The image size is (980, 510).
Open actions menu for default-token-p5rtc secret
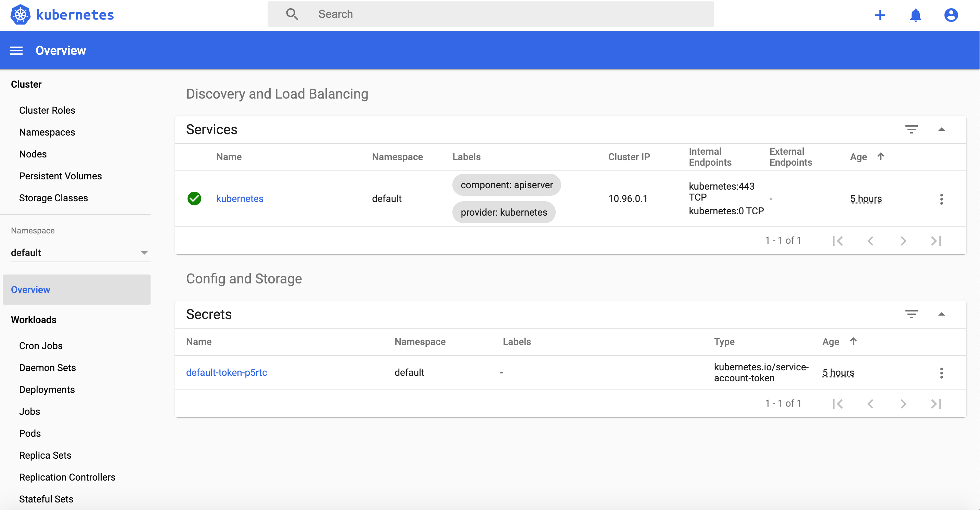pyautogui.click(x=941, y=373)
